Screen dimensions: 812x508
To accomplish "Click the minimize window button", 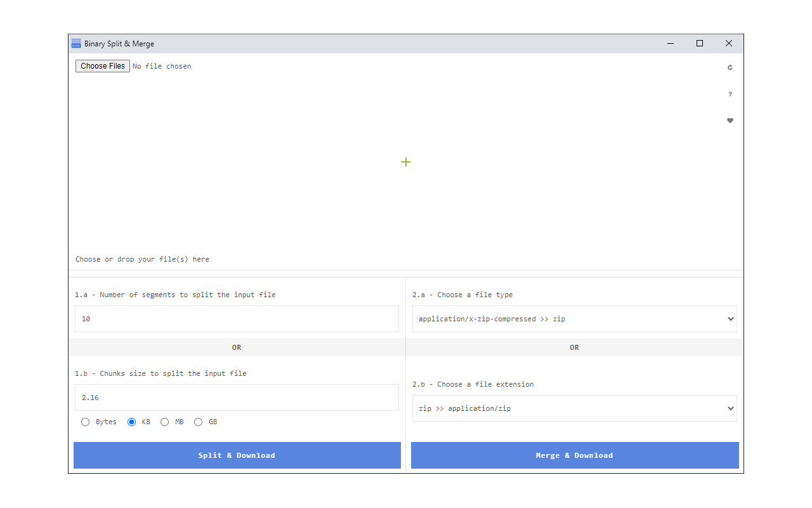I will coord(670,43).
